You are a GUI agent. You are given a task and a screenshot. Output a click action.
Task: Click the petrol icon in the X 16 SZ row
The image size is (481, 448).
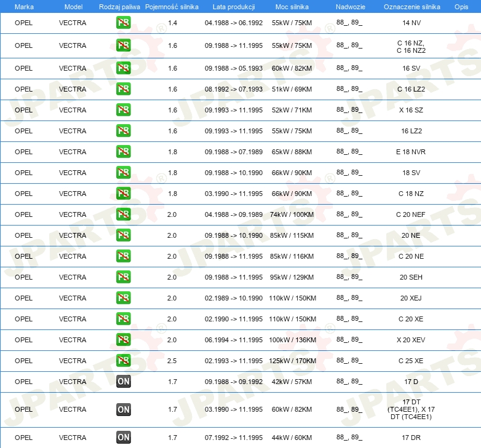[123, 110]
